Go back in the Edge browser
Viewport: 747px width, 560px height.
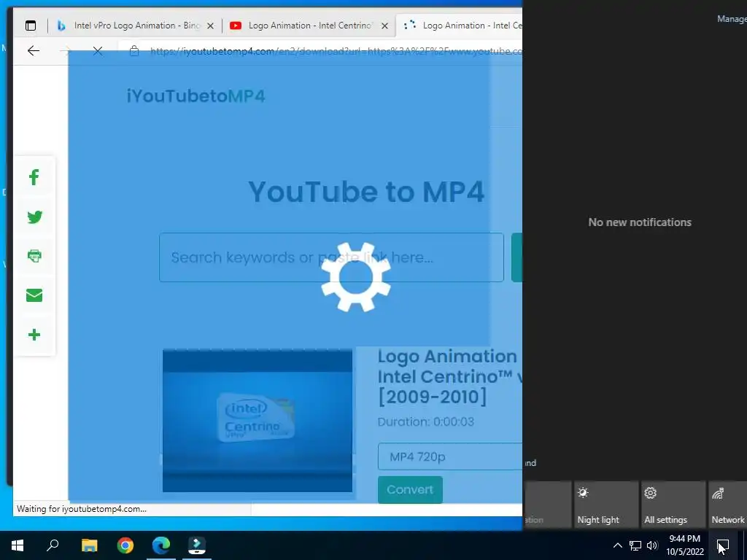point(34,51)
